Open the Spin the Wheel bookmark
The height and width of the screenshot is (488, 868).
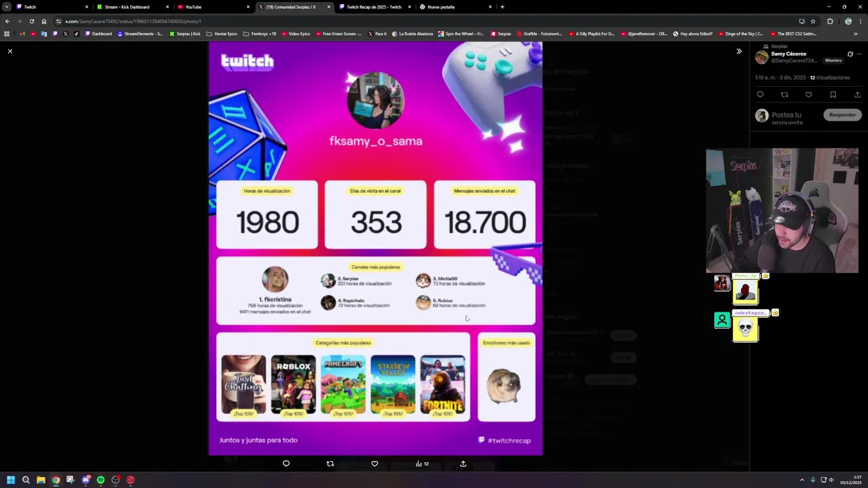(x=461, y=34)
